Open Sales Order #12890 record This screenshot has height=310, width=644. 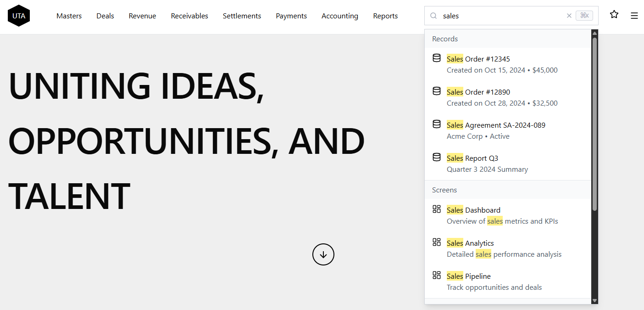pyautogui.click(x=478, y=92)
